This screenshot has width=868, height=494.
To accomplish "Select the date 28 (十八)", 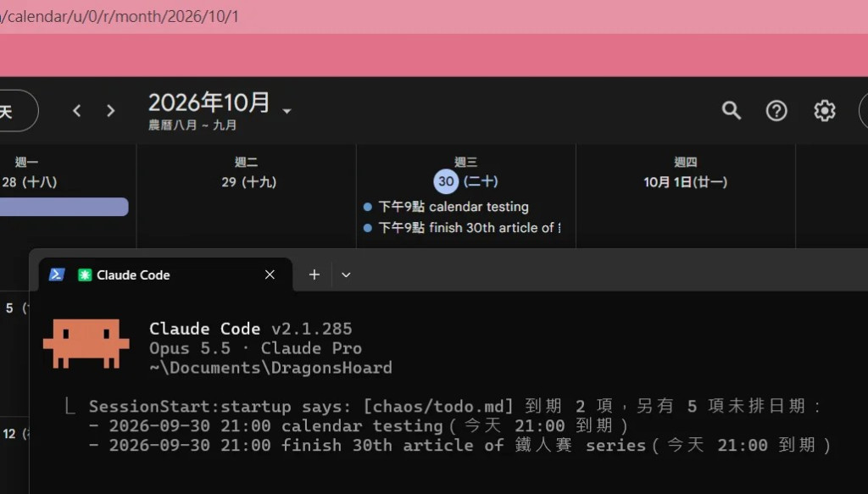I will coord(30,182).
